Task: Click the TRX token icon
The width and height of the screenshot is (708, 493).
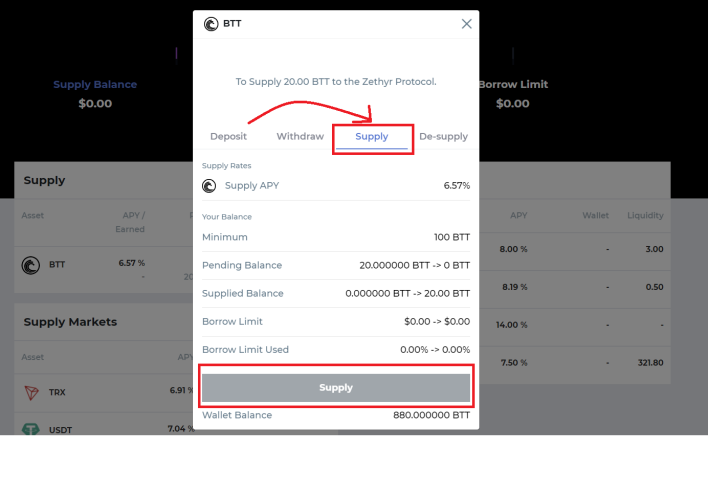Action: (31, 392)
